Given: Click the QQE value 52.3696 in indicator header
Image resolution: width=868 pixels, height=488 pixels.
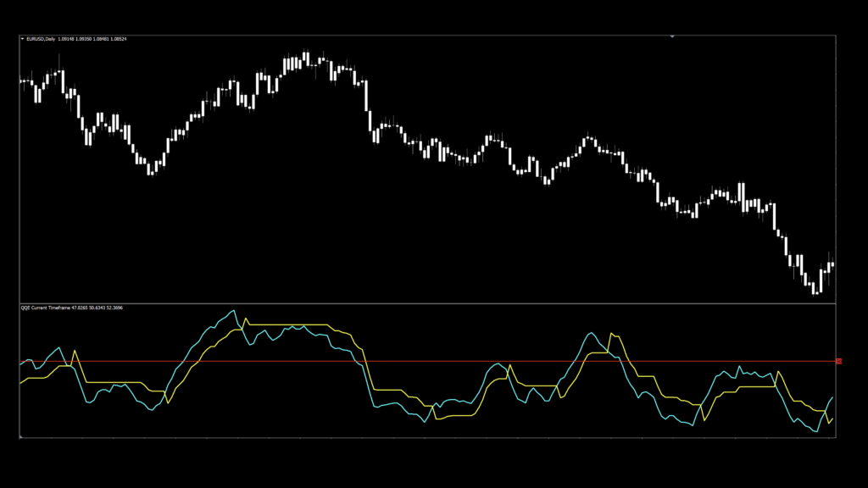Looking at the screenshot, I should pos(114,308).
